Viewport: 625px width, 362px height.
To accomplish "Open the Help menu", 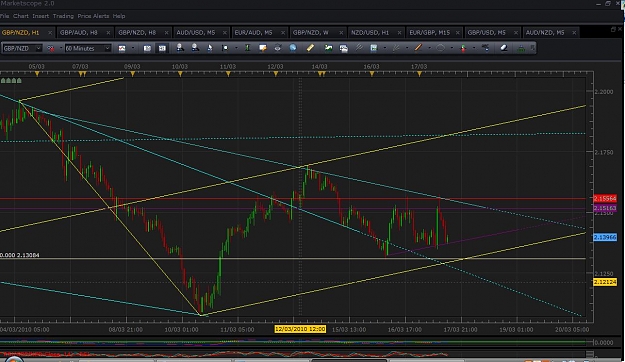I will [119, 16].
